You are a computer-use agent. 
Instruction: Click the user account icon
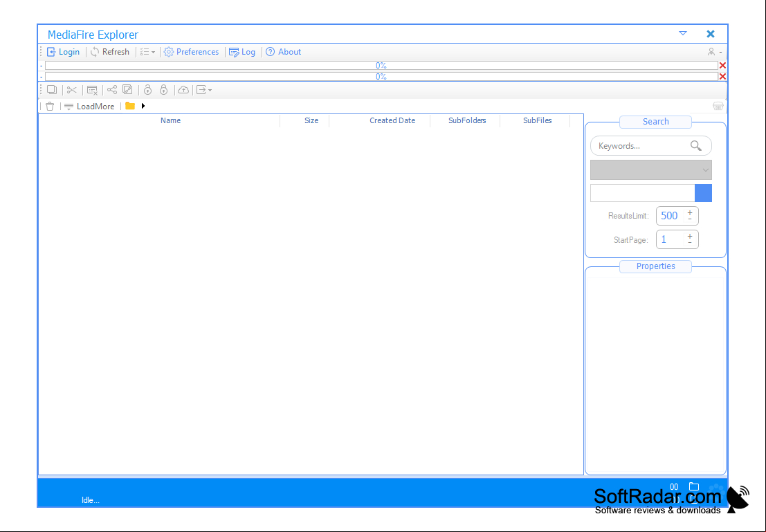711,52
